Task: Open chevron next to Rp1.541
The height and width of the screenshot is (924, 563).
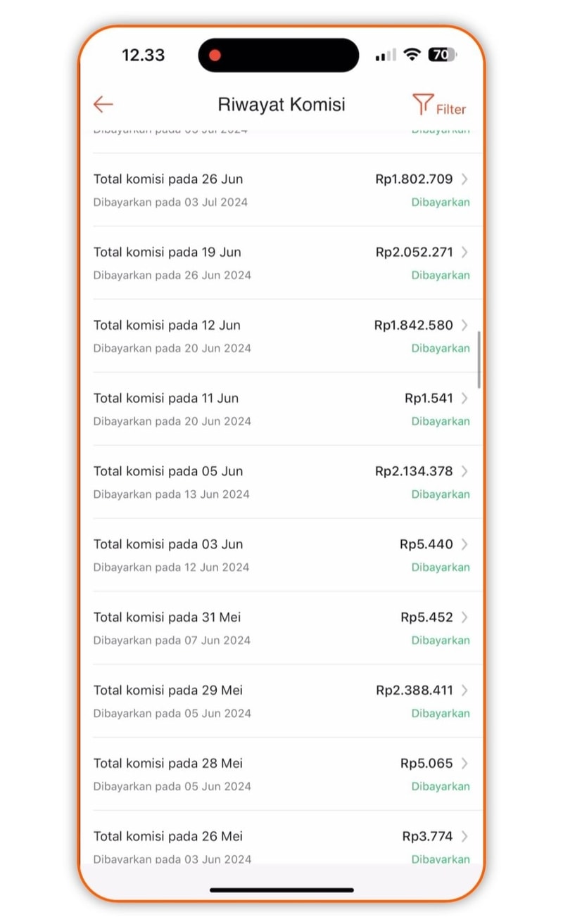Action: (464, 399)
